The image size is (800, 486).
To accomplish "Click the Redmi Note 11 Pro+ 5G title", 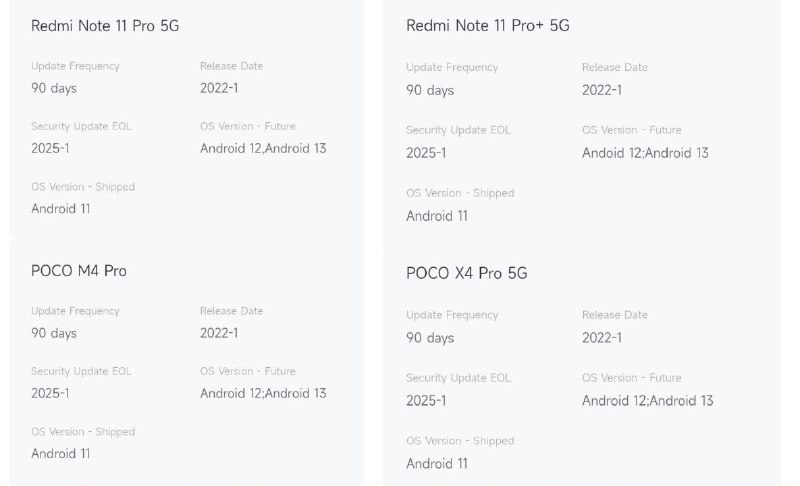I will 488,25.
